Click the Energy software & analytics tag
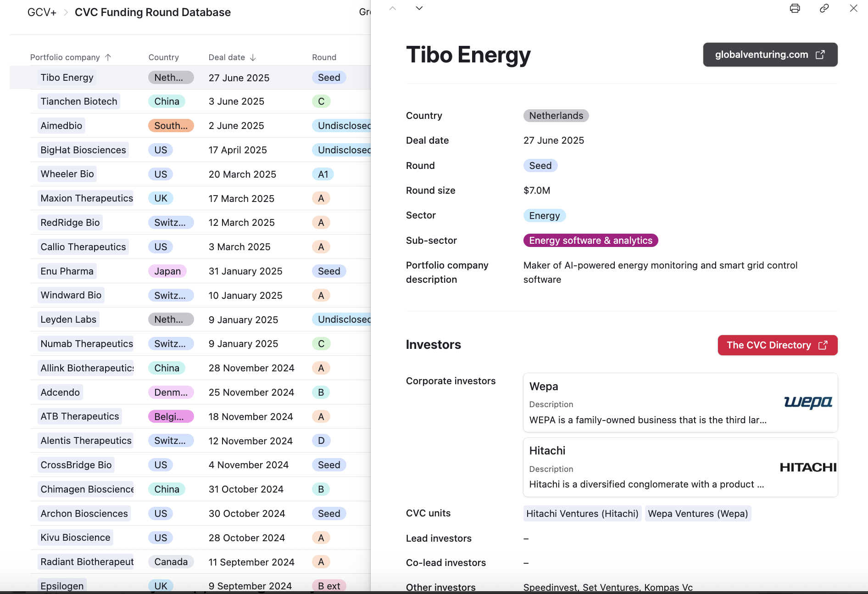Viewport: 868px width, 594px height. 590,241
